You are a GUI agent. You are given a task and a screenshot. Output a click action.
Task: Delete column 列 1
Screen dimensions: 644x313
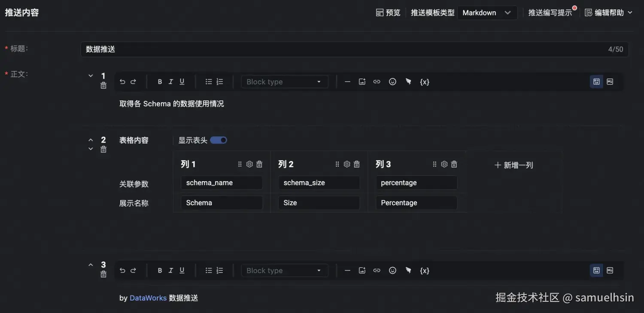point(259,164)
